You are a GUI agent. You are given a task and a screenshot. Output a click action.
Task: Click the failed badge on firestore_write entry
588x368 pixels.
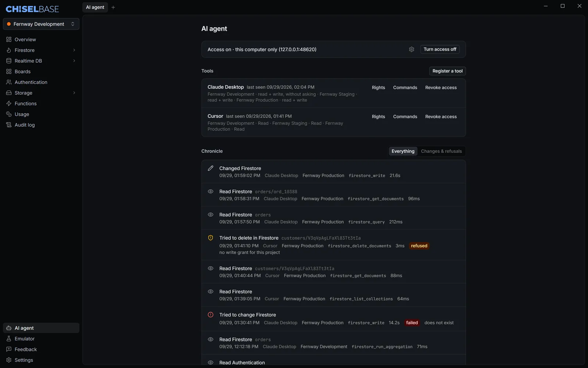tap(412, 323)
